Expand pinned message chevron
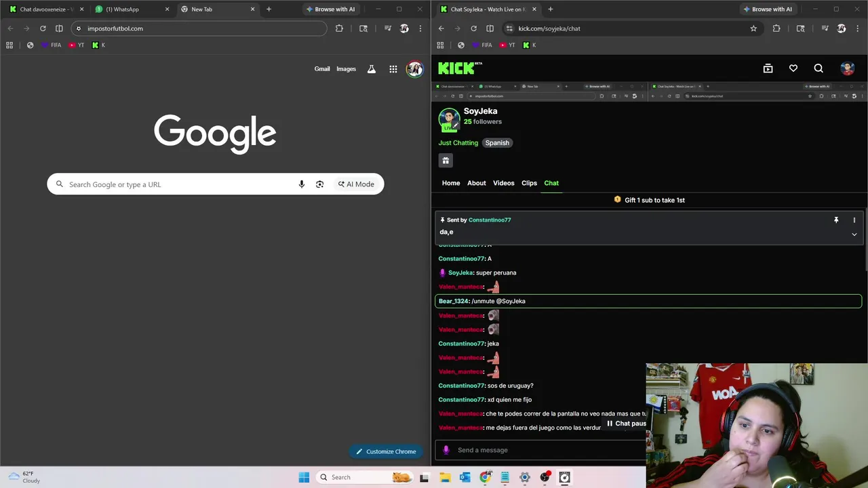Image resolution: width=868 pixels, height=488 pixels. pos(854,235)
